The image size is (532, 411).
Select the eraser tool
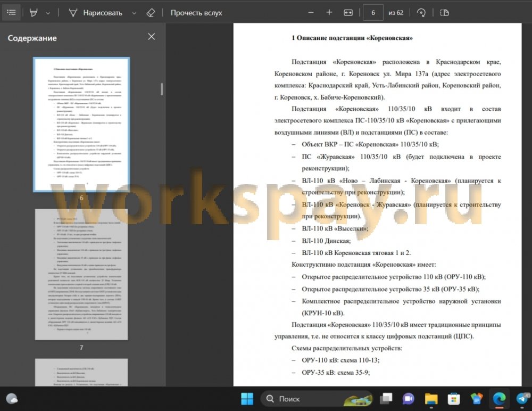point(151,13)
